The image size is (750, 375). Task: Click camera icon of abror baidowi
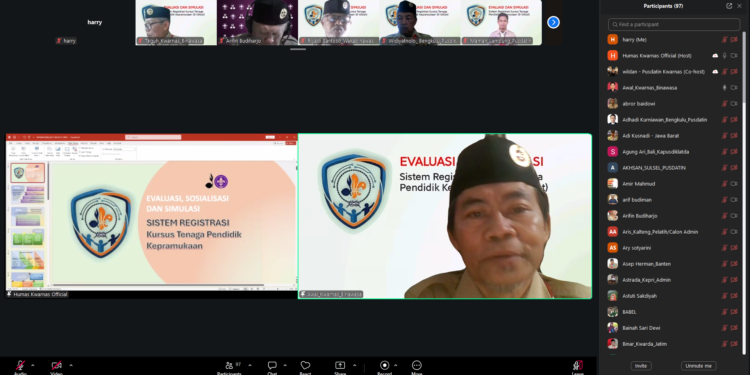coord(734,104)
